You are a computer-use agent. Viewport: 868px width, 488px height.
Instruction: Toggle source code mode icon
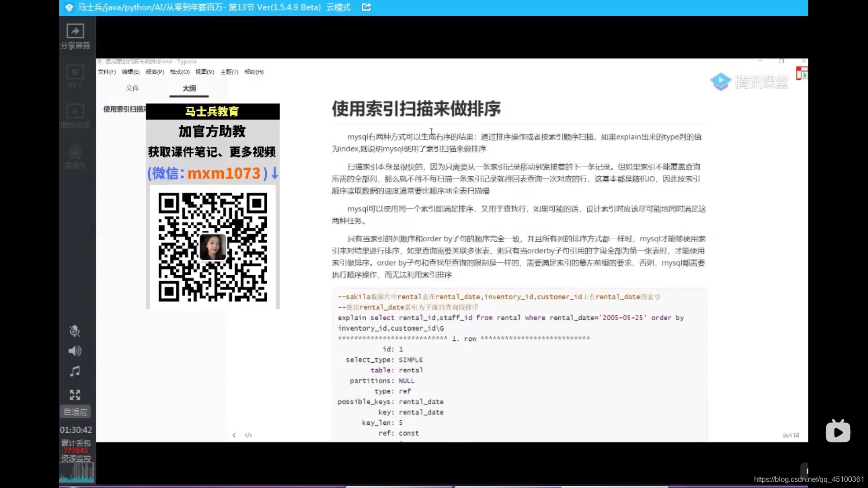(248, 435)
